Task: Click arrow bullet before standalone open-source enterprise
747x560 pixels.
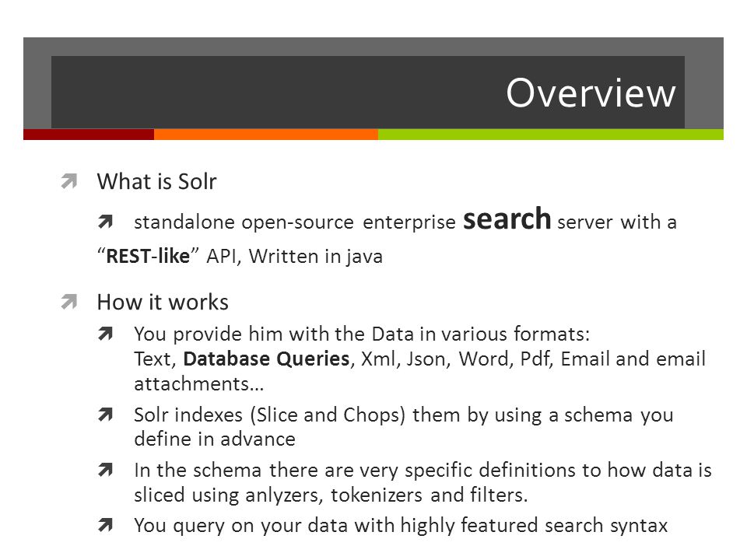Action: coord(105,222)
